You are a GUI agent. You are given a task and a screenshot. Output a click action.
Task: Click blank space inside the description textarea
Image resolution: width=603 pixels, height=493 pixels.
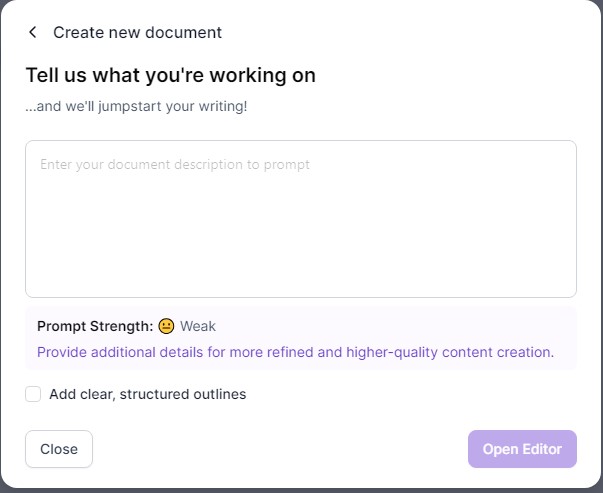[301, 238]
